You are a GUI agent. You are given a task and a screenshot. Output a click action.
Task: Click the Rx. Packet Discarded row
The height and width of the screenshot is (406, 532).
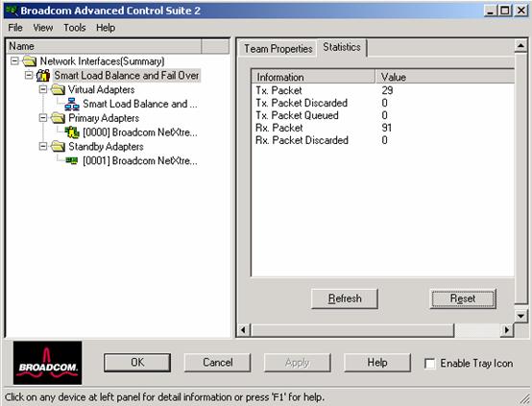click(383, 140)
